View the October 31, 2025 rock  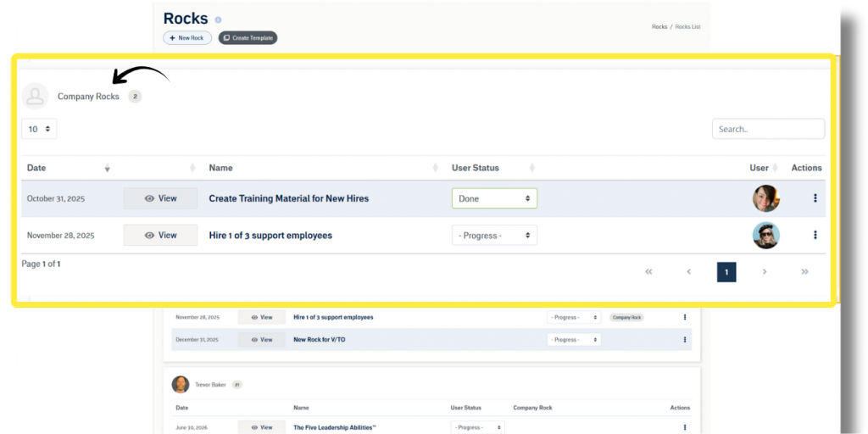[x=160, y=198]
